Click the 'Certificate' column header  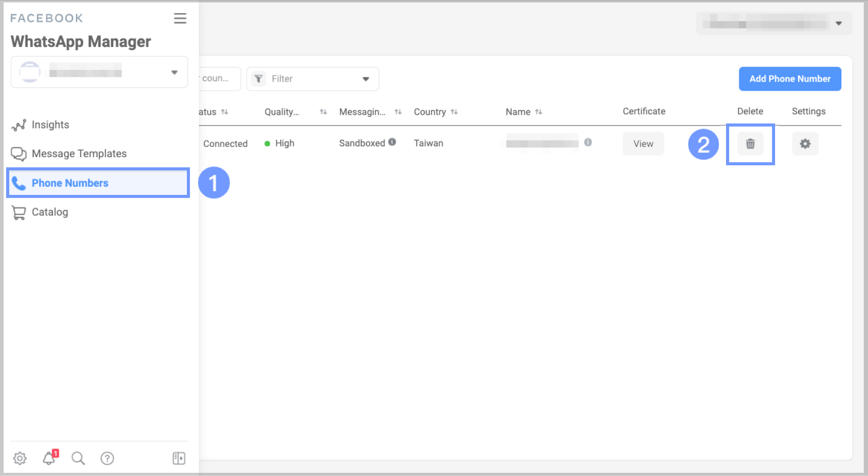(644, 112)
